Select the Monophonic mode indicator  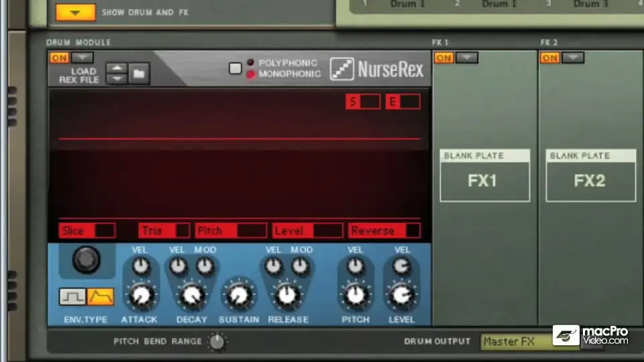(x=250, y=74)
